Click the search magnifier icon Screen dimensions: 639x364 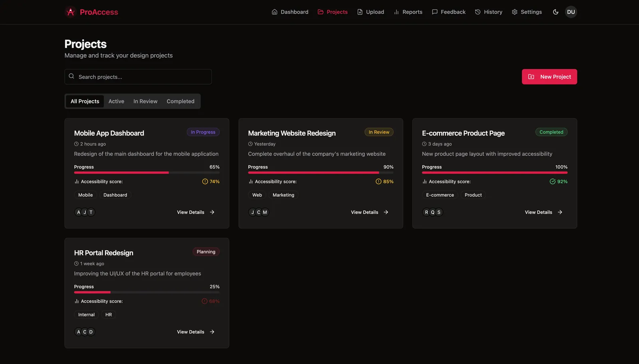click(x=71, y=76)
